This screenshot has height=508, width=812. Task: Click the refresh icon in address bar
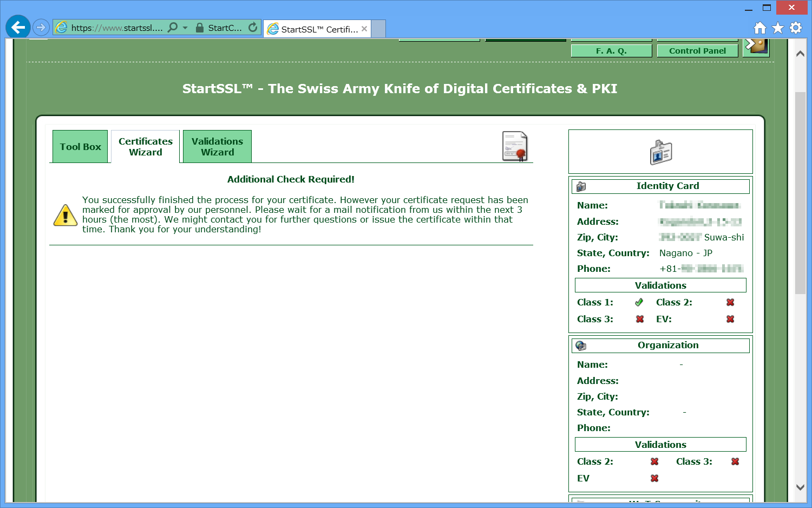click(x=253, y=27)
